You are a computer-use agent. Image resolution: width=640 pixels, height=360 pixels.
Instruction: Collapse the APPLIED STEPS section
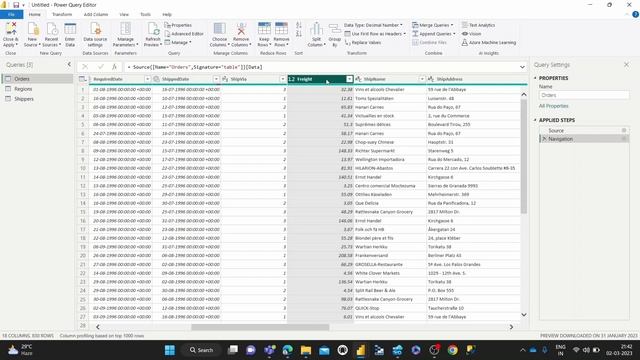[x=535, y=120]
